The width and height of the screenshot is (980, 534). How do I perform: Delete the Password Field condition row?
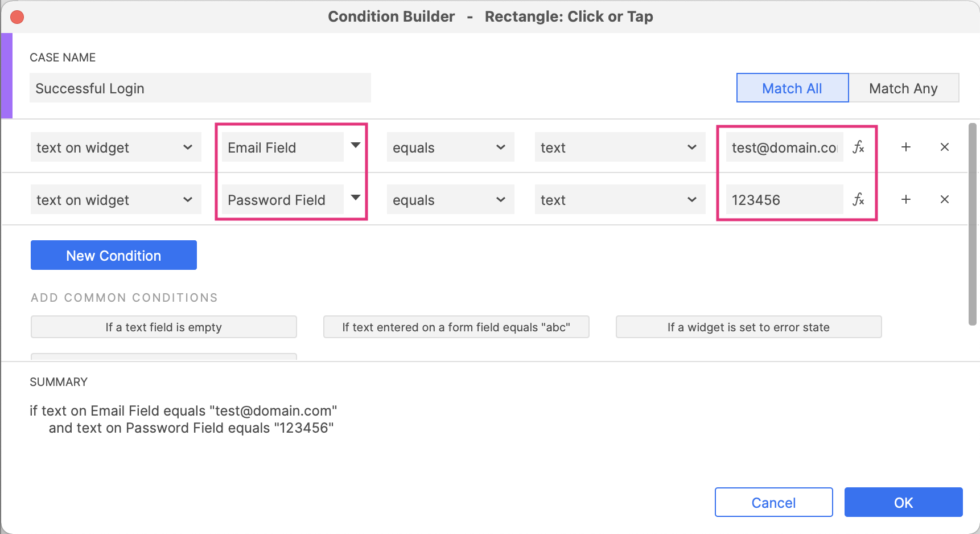tap(945, 200)
